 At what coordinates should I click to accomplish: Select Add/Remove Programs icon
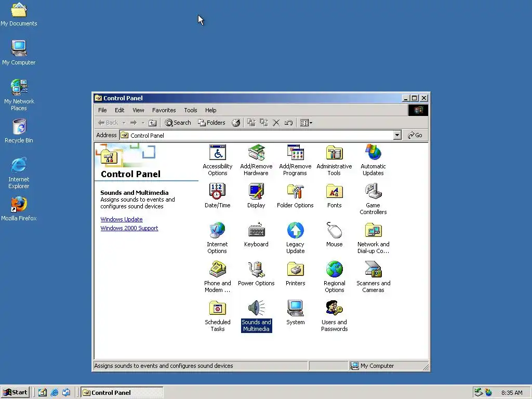pyautogui.click(x=295, y=160)
